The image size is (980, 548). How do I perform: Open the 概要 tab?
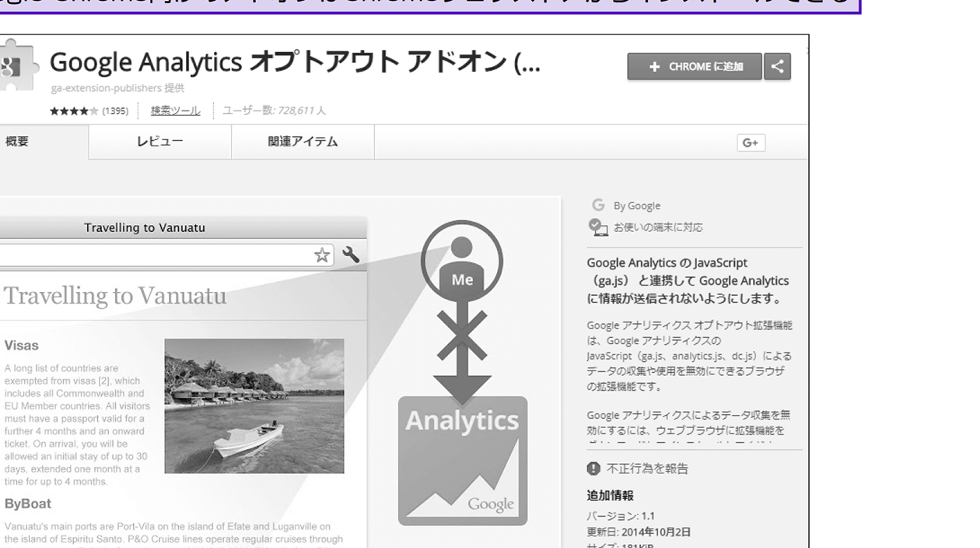point(17,142)
